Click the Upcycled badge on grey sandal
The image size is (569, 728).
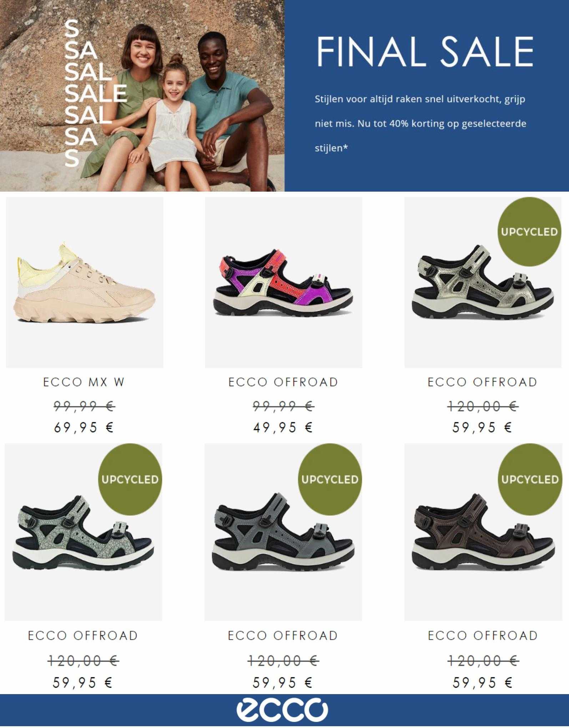pos(330,479)
